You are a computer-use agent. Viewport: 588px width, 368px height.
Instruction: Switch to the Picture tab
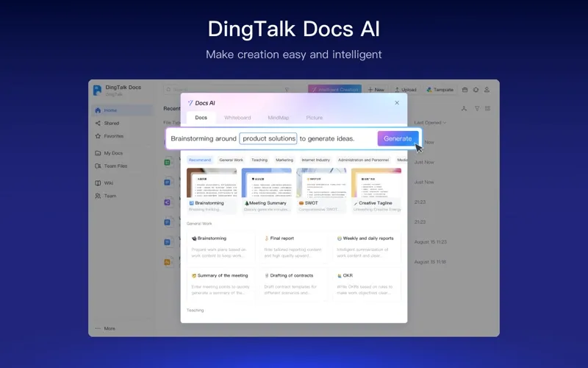tap(315, 118)
